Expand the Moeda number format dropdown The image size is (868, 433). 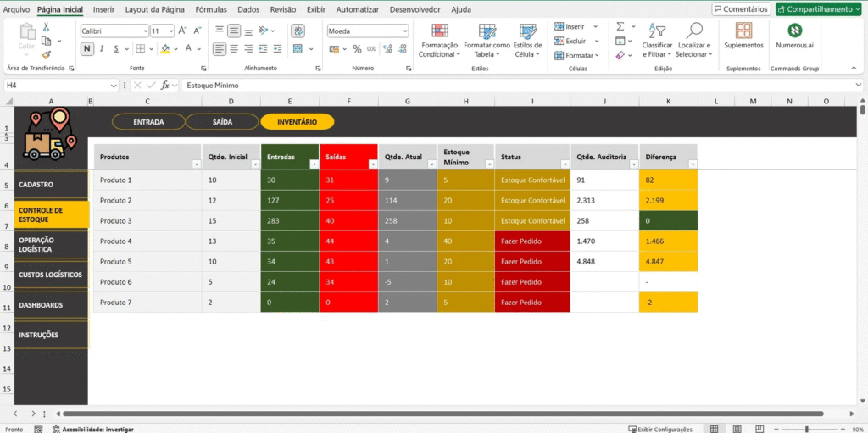pyautogui.click(x=403, y=31)
